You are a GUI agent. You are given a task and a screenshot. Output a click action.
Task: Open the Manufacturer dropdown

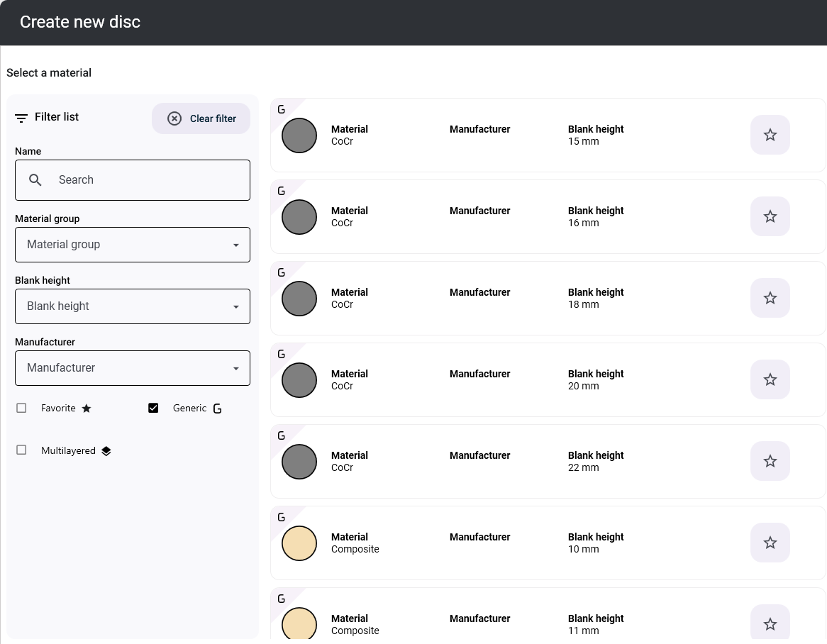coord(133,368)
